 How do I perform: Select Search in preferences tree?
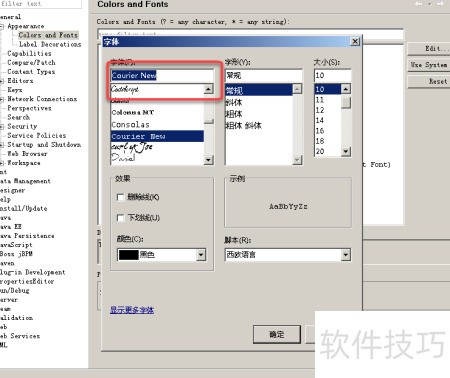(x=19, y=117)
